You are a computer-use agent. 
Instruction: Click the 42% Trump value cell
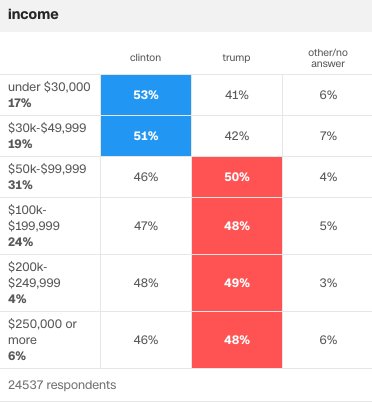(x=237, y=136)
